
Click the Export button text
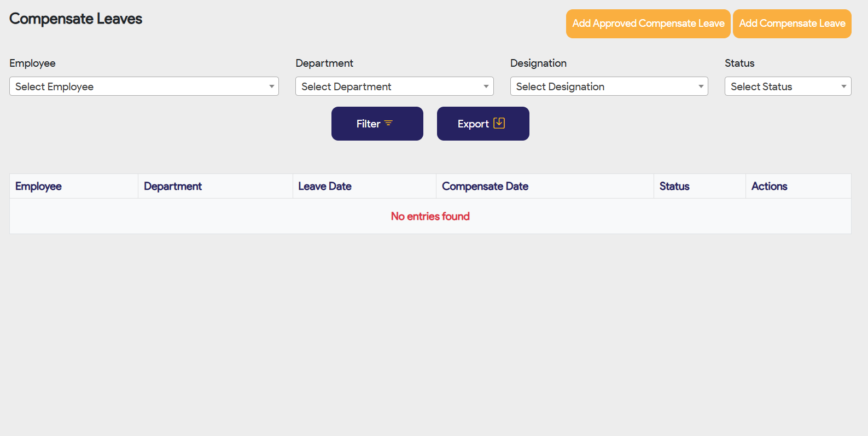pos(473,124)
